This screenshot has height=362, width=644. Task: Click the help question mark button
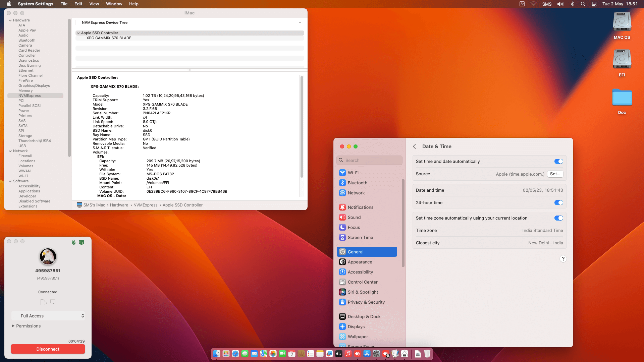coord(563,259)
